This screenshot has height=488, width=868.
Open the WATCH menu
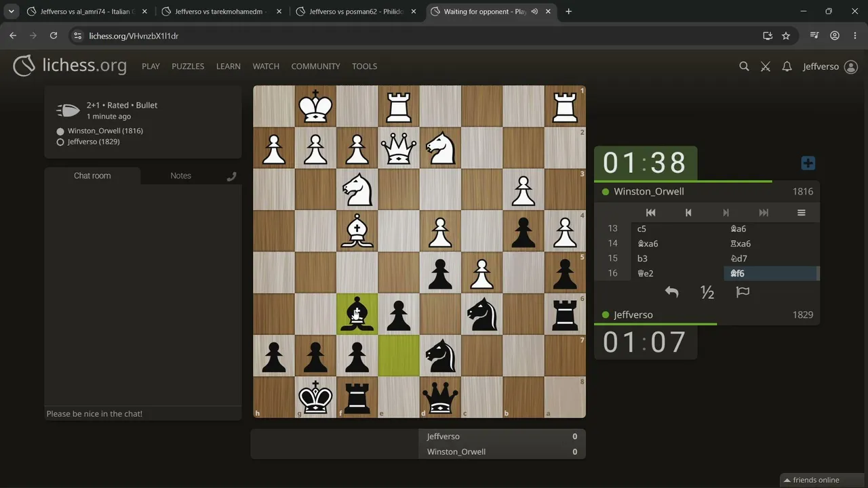tap(266, 66)
